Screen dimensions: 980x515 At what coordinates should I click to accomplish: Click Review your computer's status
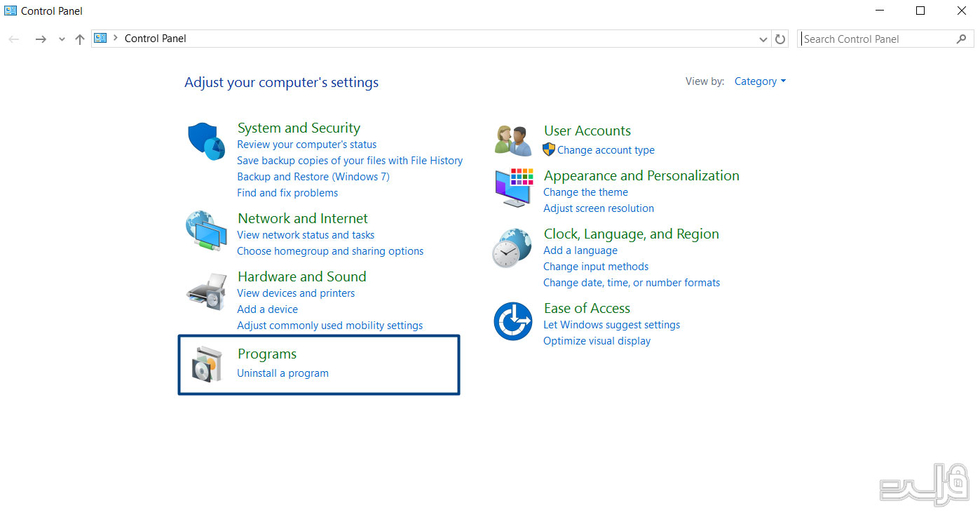click(306, 145)
